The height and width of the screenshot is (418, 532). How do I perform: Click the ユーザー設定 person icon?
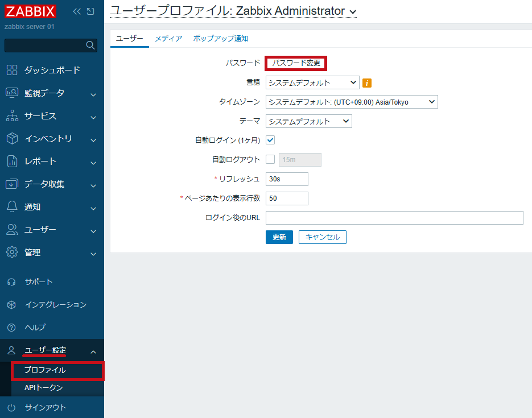tap(11, 350)
